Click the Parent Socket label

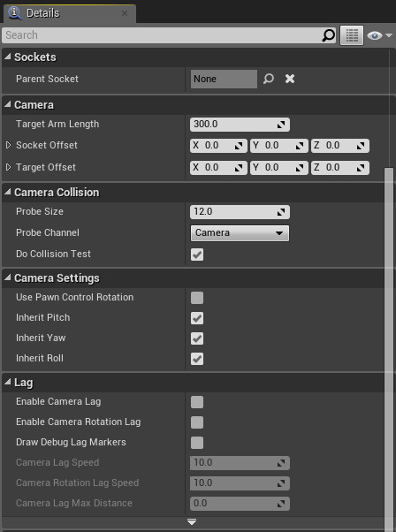pos(47,79)
